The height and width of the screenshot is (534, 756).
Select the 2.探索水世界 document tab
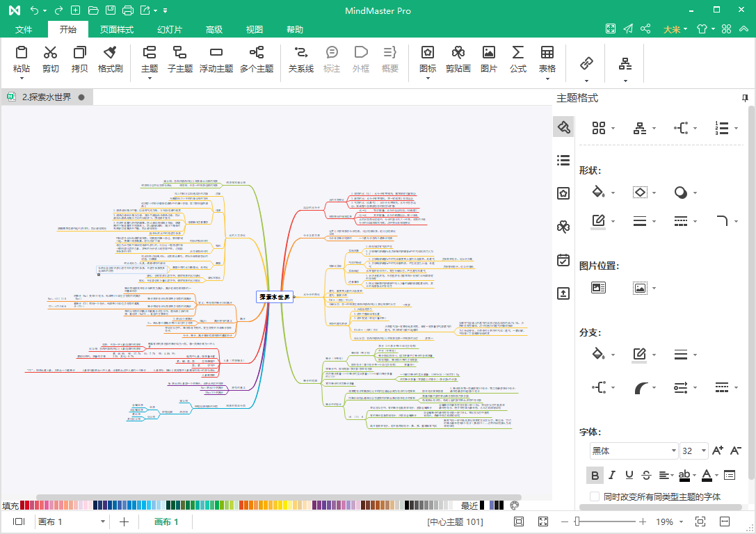coord(47,97)
